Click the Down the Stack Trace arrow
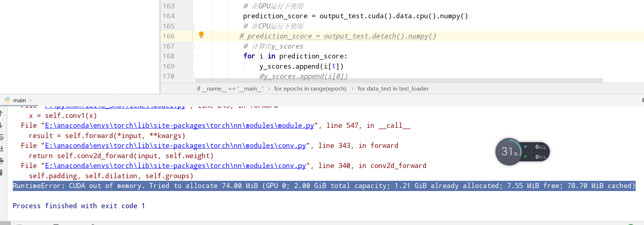Image resolution: width=644 pixels, height=225 pixels. click(1, 125)
